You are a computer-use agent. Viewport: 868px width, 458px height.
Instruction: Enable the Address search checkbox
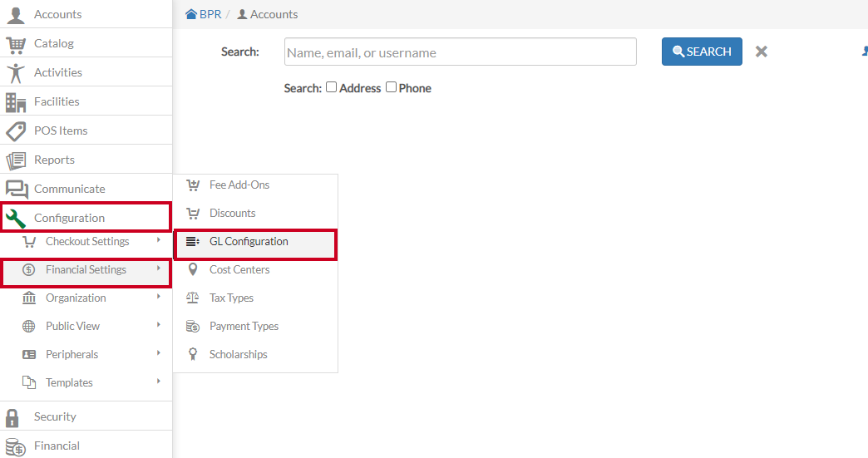pos(331,87)
